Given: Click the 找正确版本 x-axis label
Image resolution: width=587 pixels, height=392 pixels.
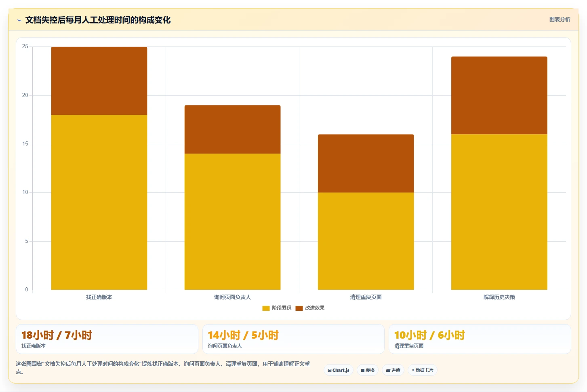Looking at the screenshot, I should (99, 297).
